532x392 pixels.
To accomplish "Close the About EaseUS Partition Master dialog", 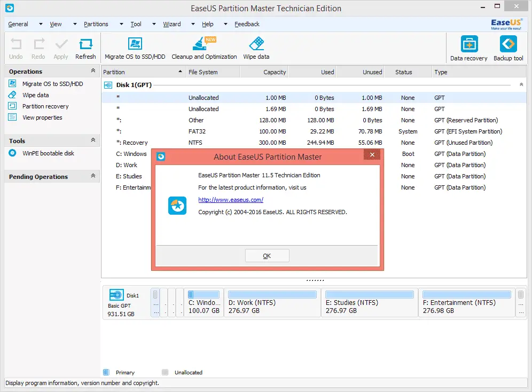I will click(x=372, y=155).
